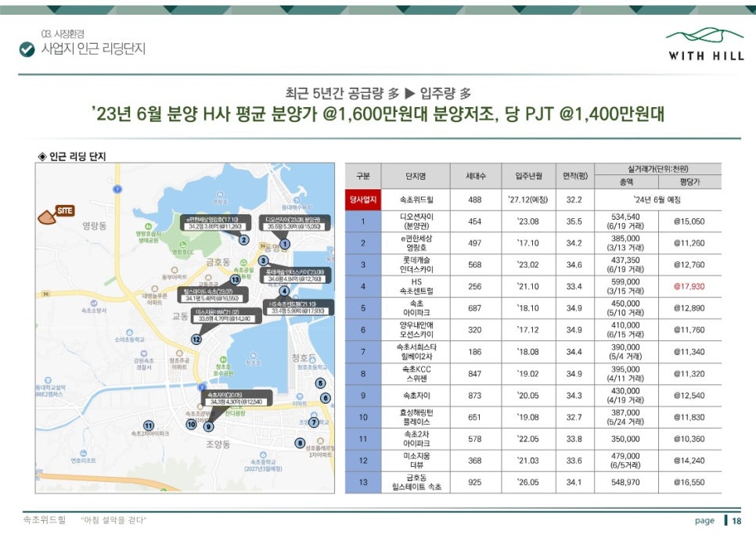The image size is (756, 535).
Task: Click map marker number 6
Action: 326,398
